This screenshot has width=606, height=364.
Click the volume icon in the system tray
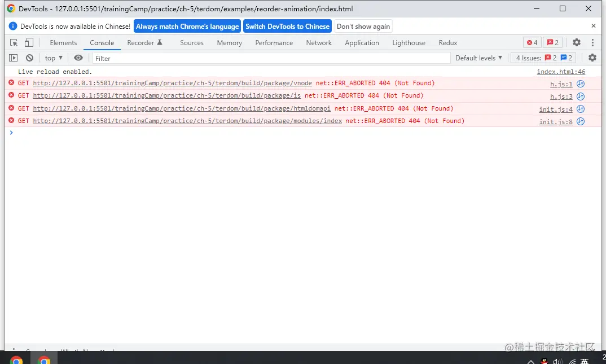(x=557, y=362)
